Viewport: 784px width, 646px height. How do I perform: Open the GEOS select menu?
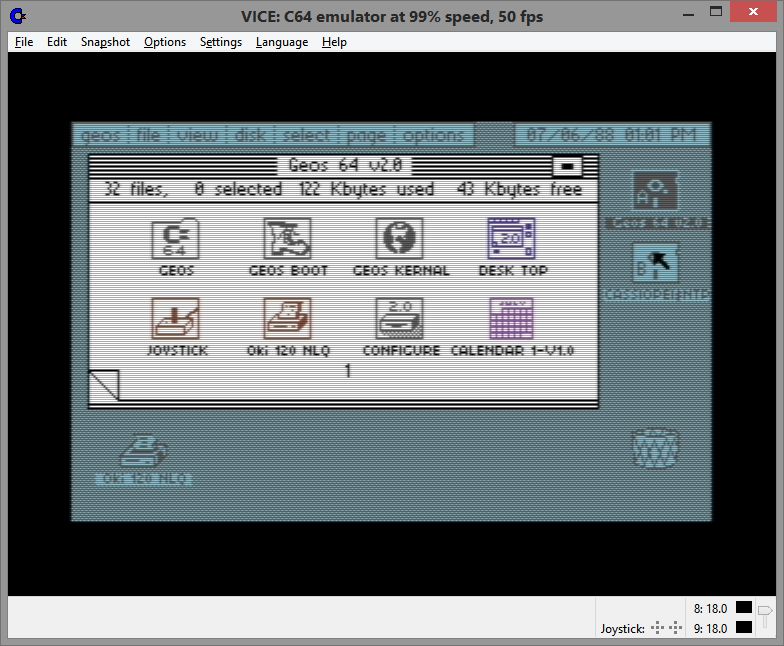[306, 135]
